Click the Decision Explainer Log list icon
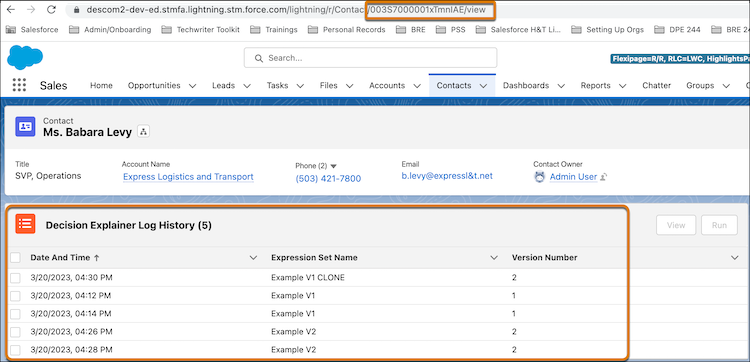The image size is (750, 362). [25, 224]
